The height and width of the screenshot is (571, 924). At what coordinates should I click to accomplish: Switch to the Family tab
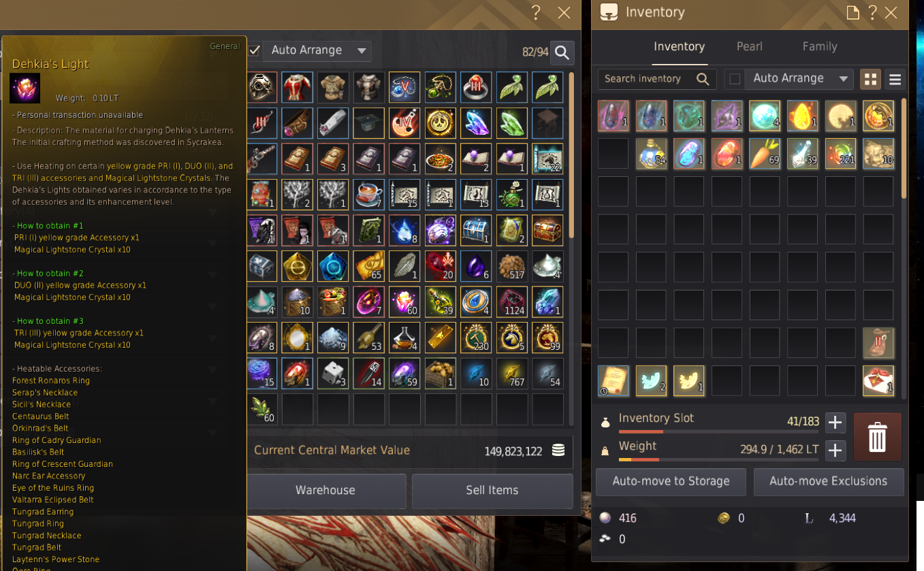coord(819,46)
